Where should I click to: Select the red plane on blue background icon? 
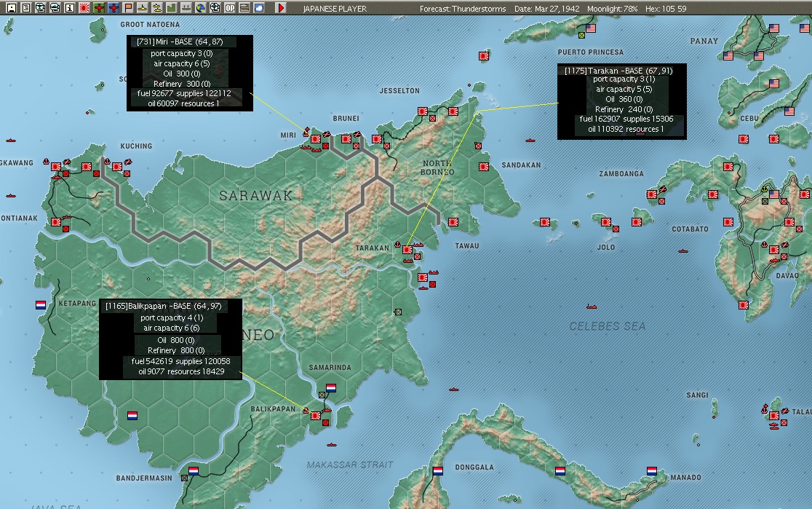114,8
